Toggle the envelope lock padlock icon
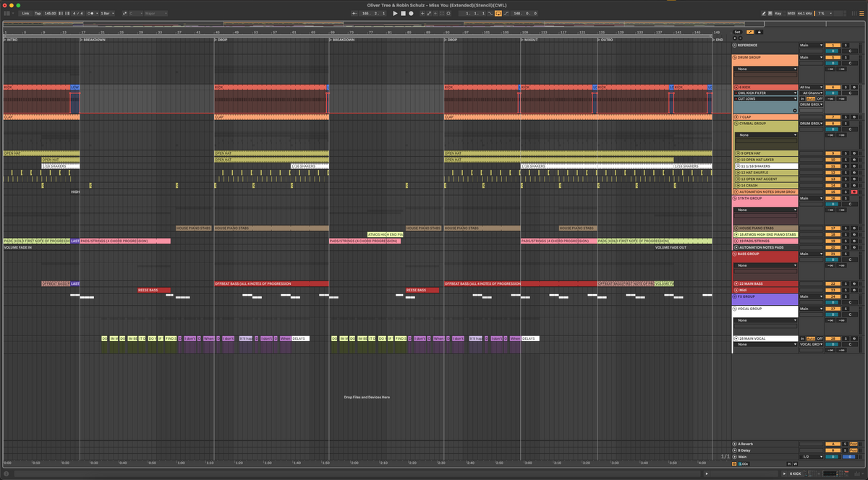Screen dimensions: 868x480 [759, 32]
